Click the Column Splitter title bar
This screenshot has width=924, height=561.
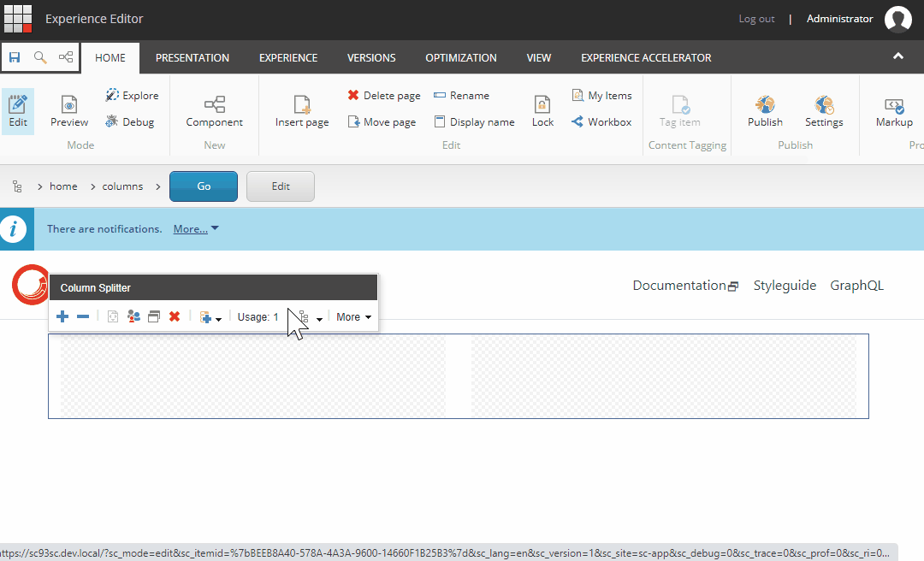coord(213,287)
